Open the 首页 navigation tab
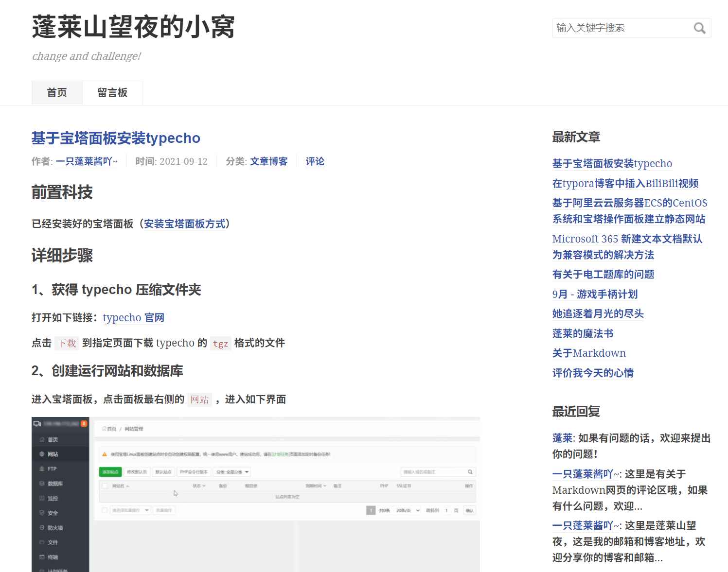 pyautogui.click(x=57, y=92)
